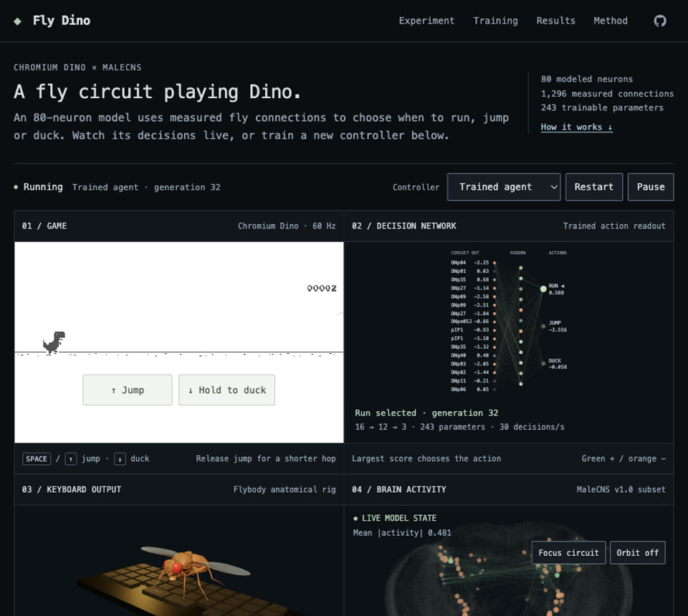Click the MaleCNS v1.0 subset label
The height and width of the screenshot is (616, 688).
coord(621,489)
